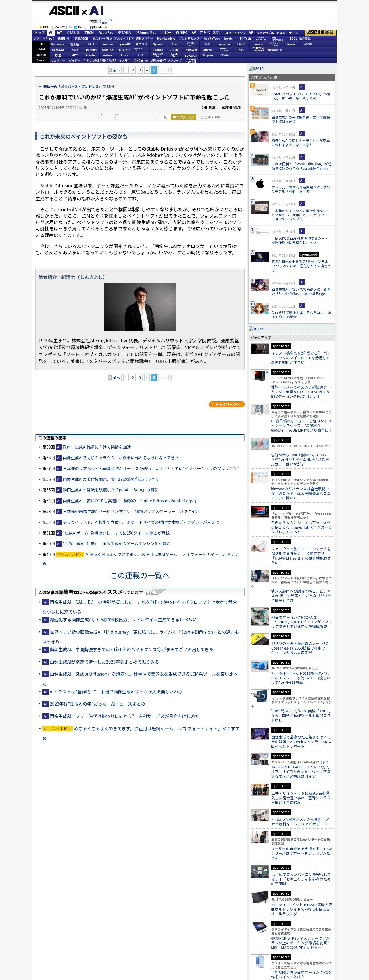Open FinTech in the sub navigation
The height and width of the screenshot is (980, 369).
[245, 39]
